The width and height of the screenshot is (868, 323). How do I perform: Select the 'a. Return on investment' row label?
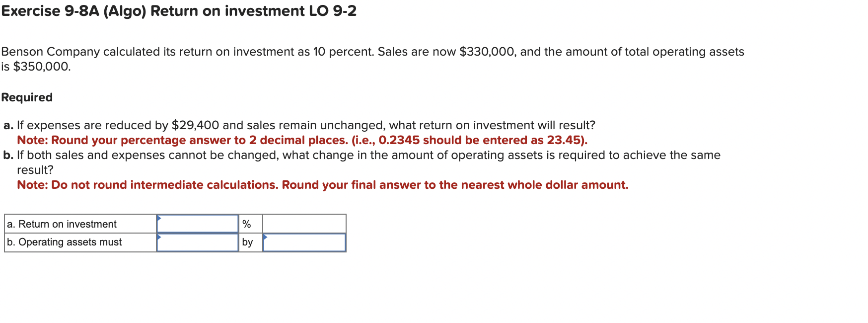click(62, 224)
